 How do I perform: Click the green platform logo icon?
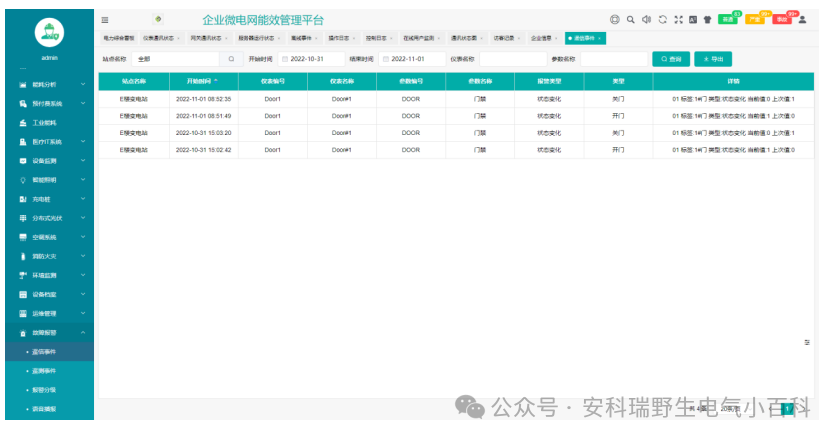coord(158,19)
